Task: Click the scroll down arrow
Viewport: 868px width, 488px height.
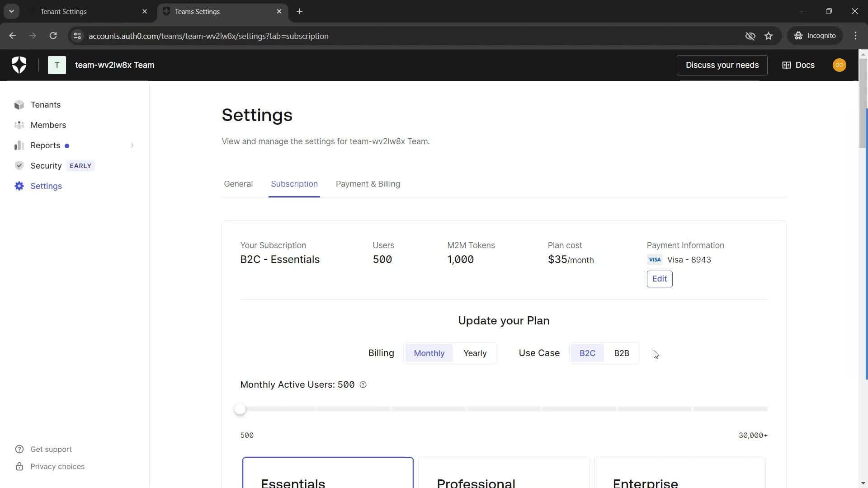Action: click(x=863, y=483)
